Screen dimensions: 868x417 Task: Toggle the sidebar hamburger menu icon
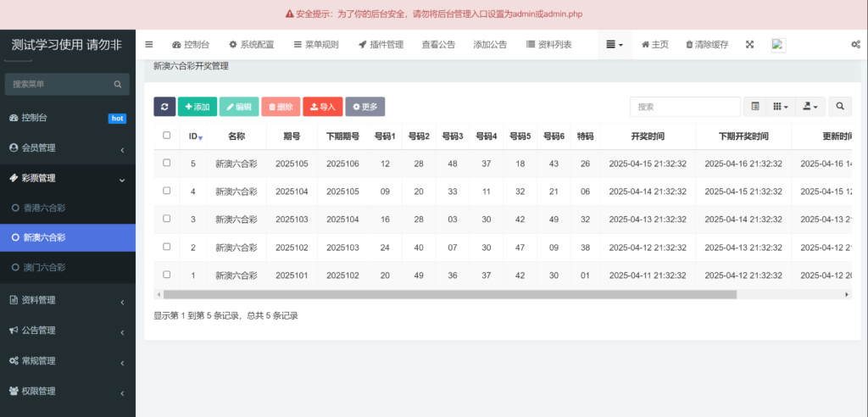tap(149, 45)
